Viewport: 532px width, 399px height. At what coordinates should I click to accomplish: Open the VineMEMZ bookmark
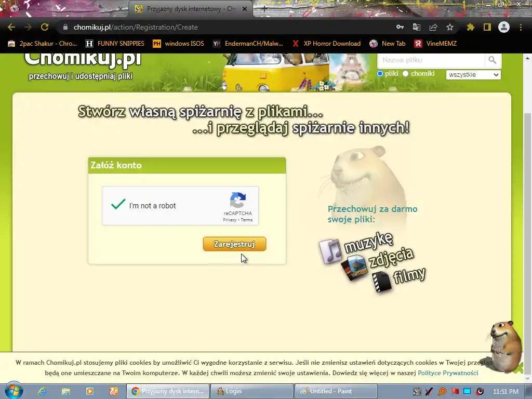point(436,44)
